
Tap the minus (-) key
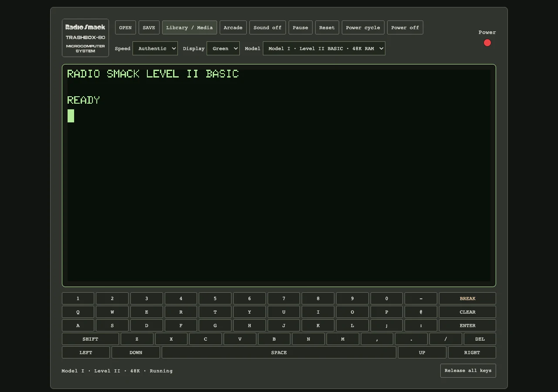pos(421,298)
